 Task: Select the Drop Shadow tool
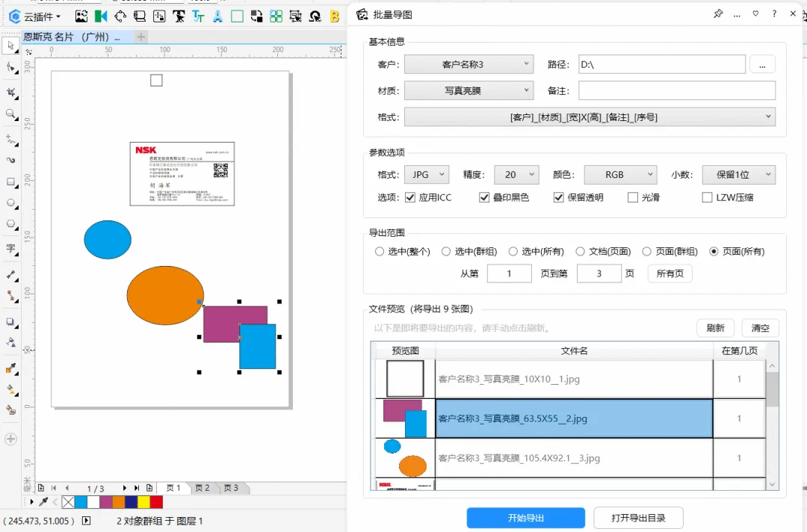[x=10, y=321]
